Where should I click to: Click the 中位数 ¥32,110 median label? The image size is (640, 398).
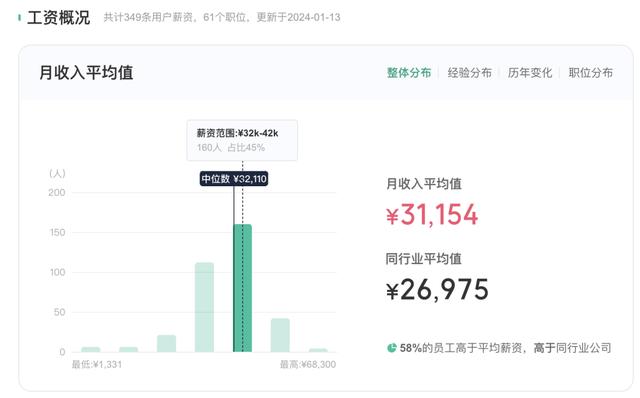point(234,179)
